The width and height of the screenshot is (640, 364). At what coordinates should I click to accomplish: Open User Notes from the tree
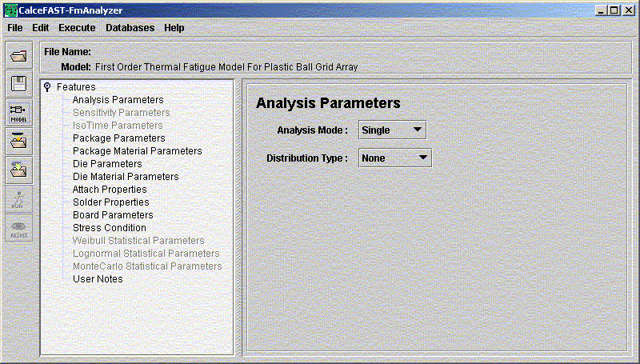[98, 279]
